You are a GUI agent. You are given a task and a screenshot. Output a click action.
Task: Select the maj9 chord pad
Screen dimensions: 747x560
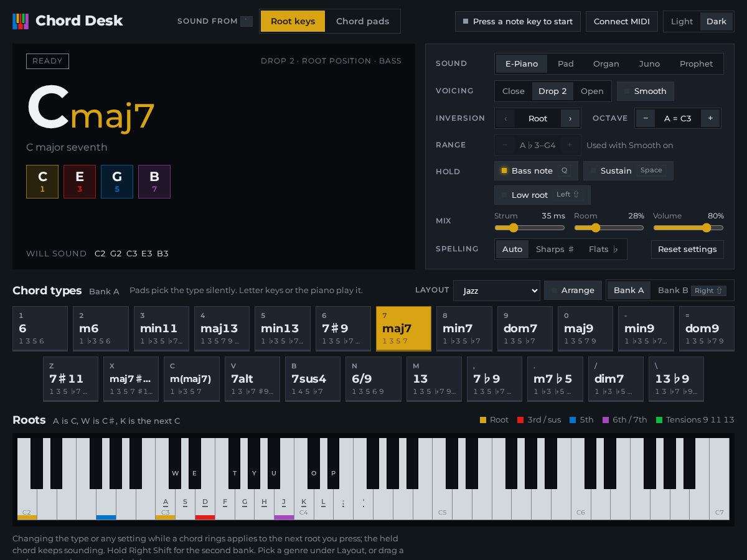click(585, 329)
